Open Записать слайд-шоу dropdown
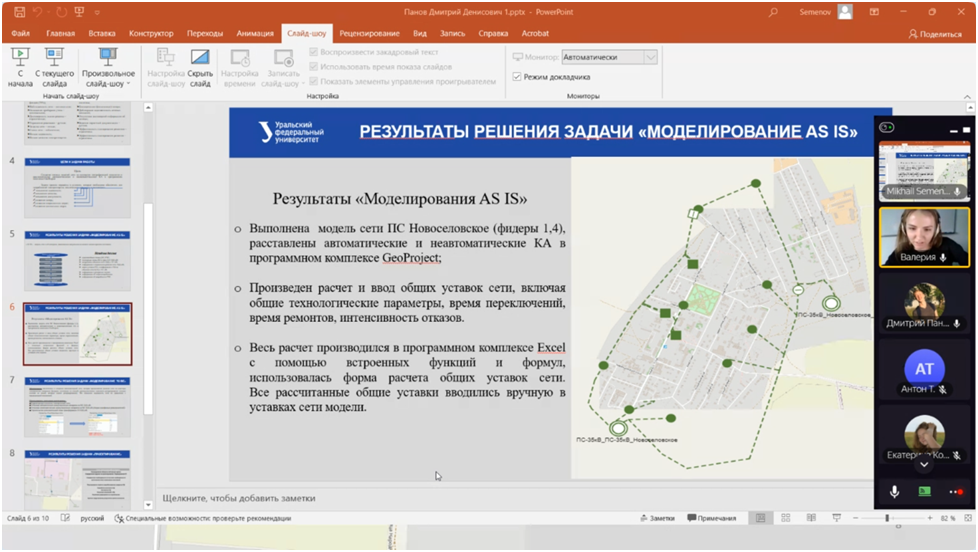The image size is (978, 552). pos(283,67)
